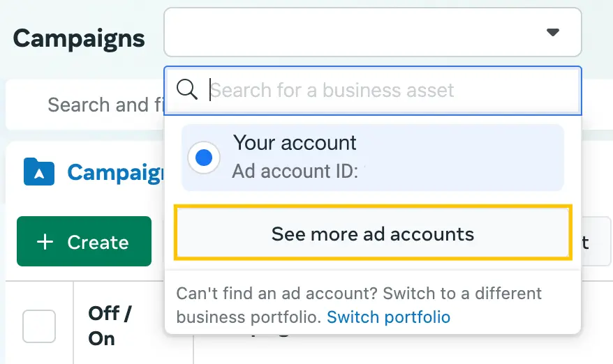Click the caret arrow of the account selector
The image size is (613, 364).
[x=552, y=32]
